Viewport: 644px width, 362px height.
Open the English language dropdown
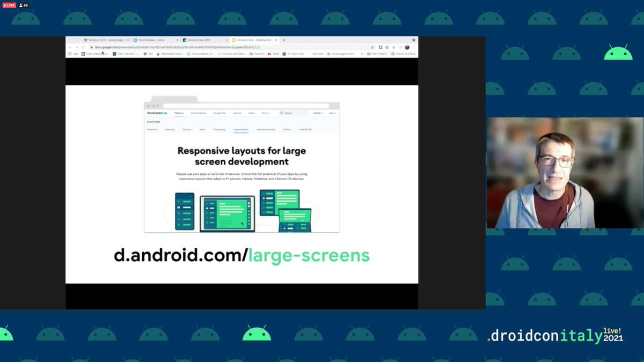318,113
